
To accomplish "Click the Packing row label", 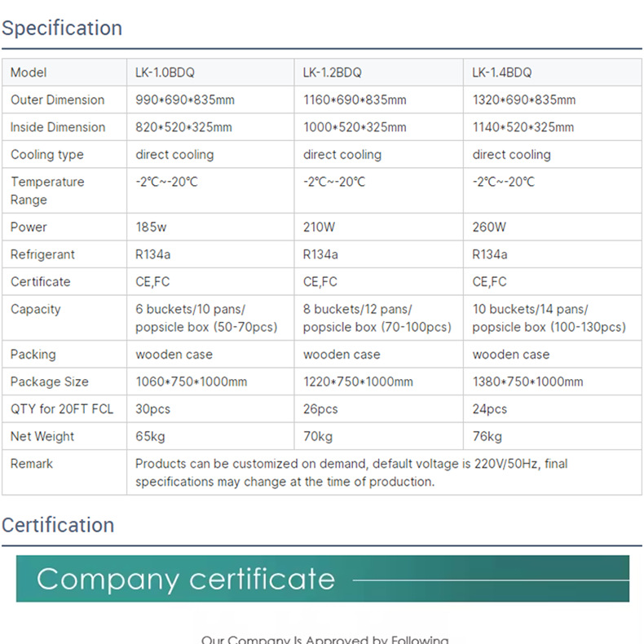I will click(33, 355).
